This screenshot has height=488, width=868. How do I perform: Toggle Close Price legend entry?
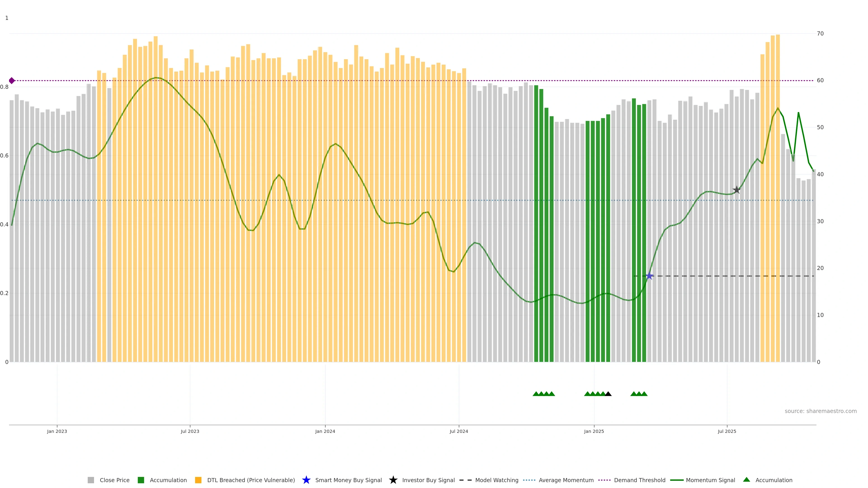click(x=114, y=480)
